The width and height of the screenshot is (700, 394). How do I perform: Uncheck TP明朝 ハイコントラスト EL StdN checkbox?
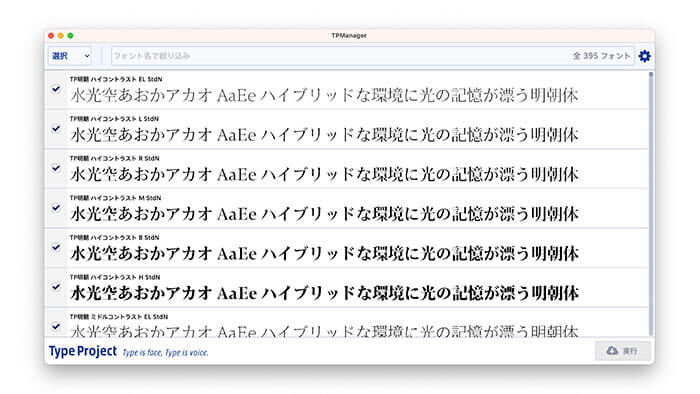[56, 89]
